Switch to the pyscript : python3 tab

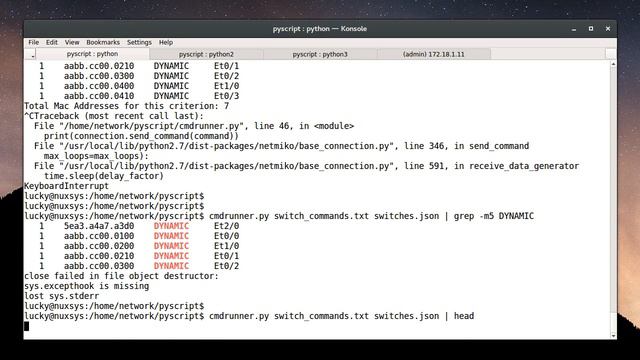click(320, 54)
